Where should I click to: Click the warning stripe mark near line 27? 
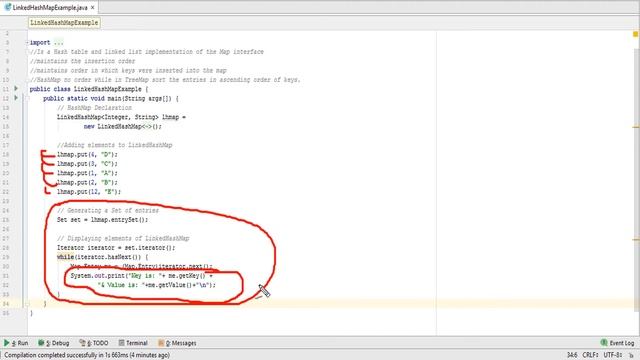(x=636, y=239)
